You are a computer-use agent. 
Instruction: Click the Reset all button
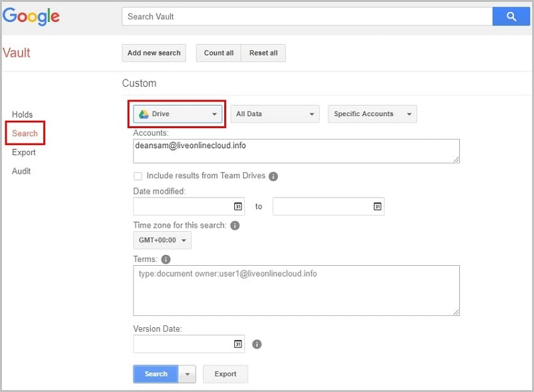[263, 53]
